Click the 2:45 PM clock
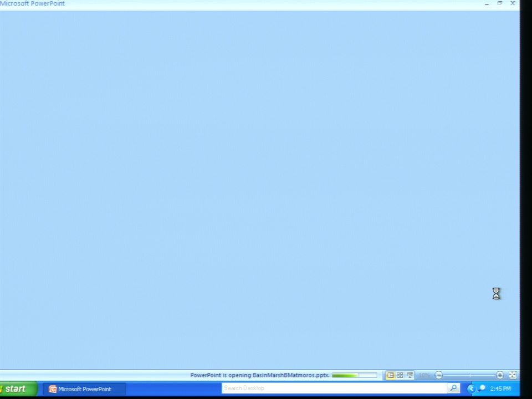The height and width of the screenshot is (399, 532). coord(500,389)
